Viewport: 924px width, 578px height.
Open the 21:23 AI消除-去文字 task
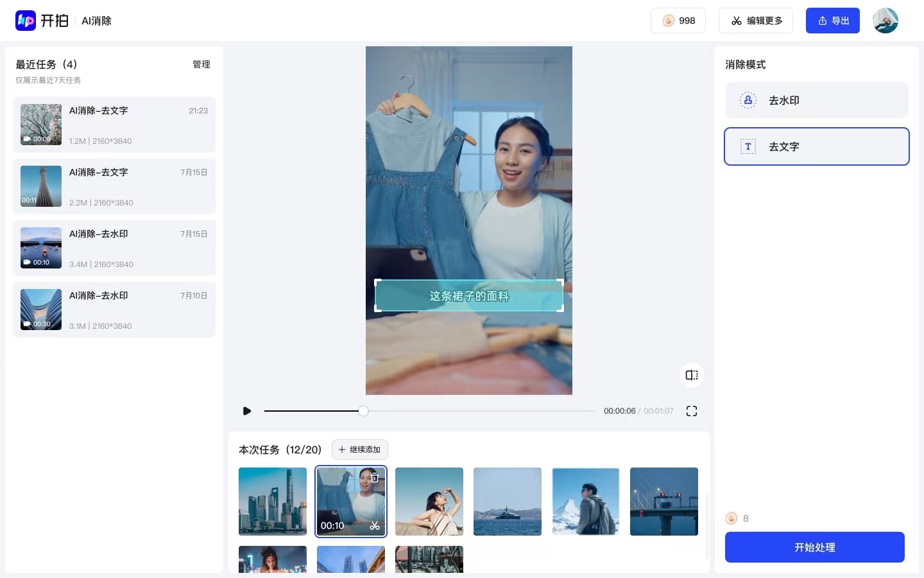point(114,125)
